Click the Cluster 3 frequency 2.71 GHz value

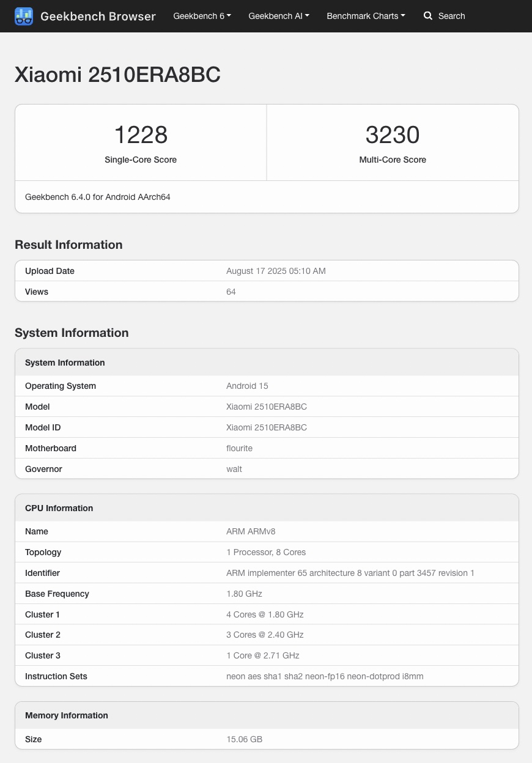263,655
